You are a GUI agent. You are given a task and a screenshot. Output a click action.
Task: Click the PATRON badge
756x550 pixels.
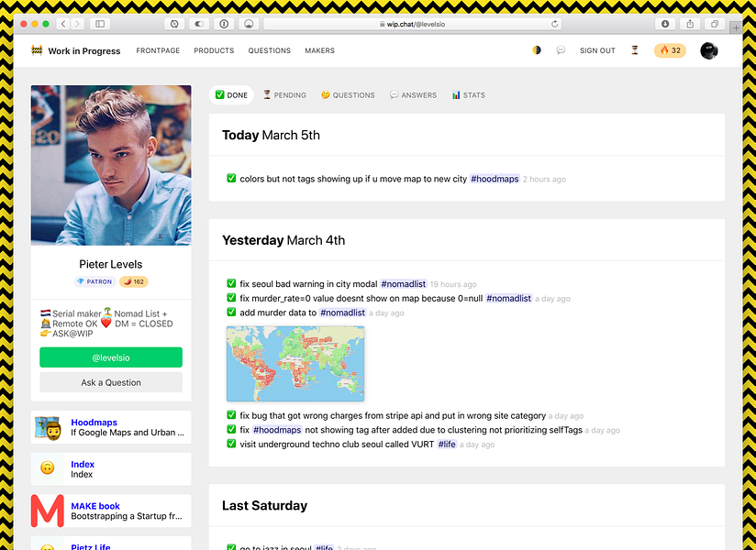point(94,281)
